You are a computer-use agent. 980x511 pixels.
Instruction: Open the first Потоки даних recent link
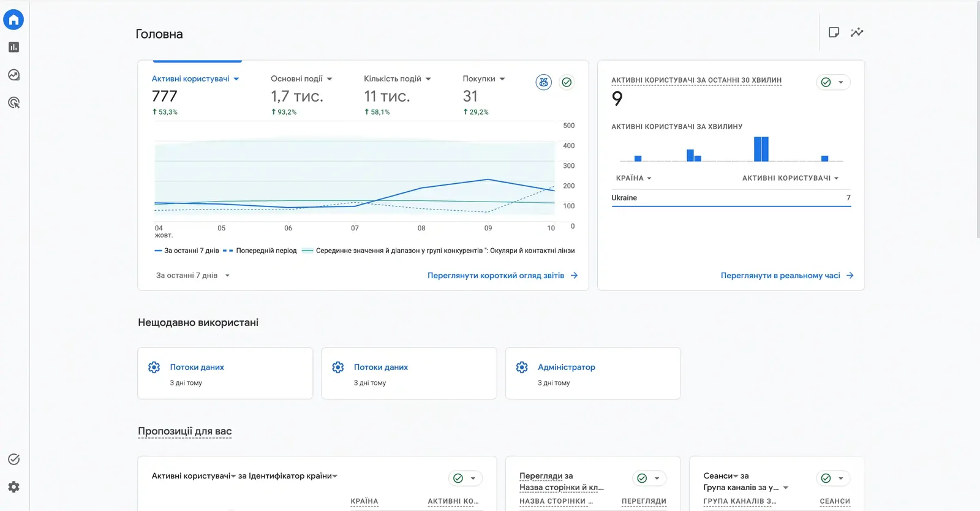pos(197,367)
